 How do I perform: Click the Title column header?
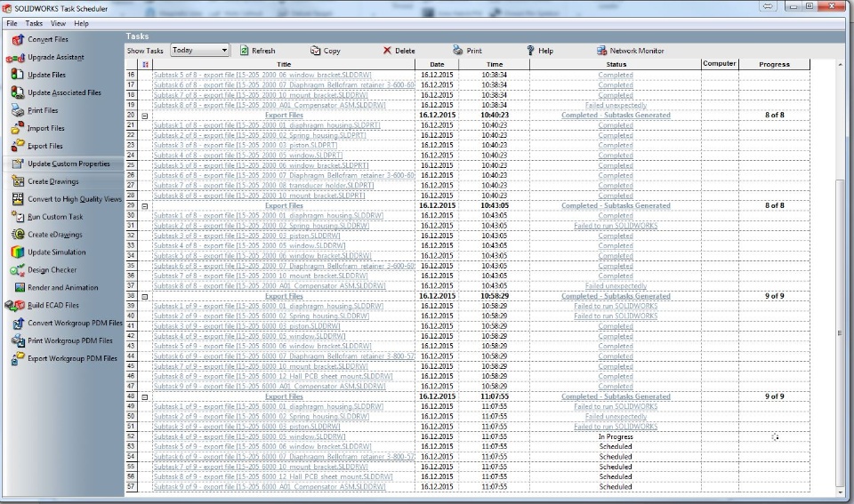click(284, 64)
